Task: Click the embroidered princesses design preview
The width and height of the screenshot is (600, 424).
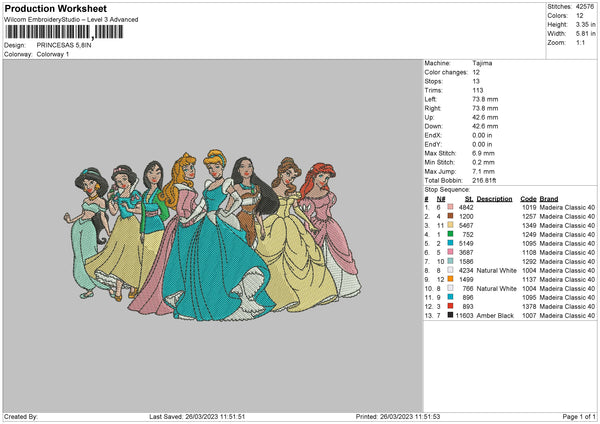Action: tap(213, 235)
